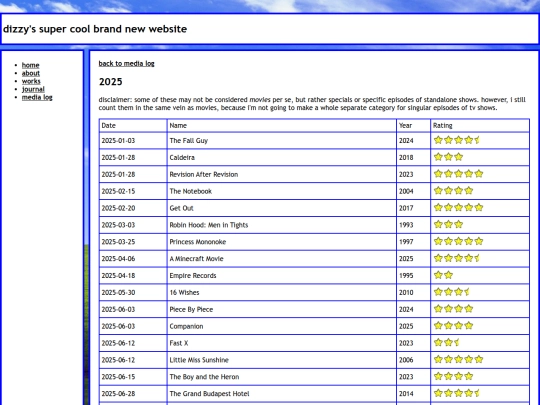Viewport: 540px width, 405px height.
Task: Select 'The Notebook' name cell
Action: (x=282, y=191)
